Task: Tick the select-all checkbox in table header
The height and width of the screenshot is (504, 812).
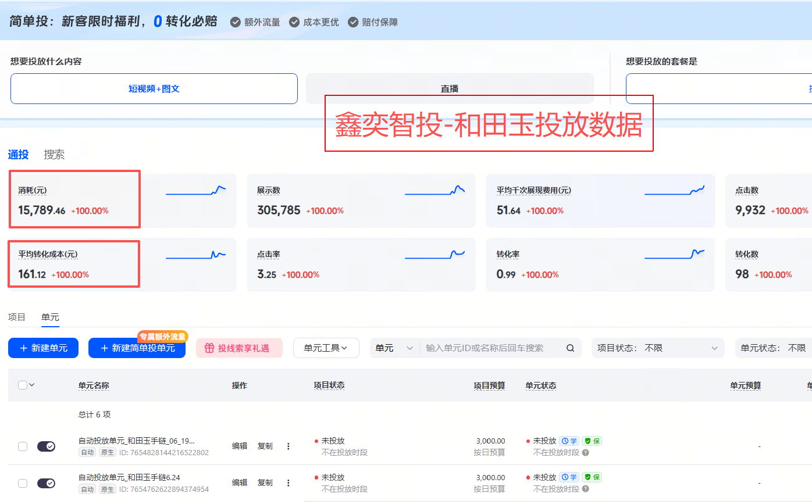Action: (x=23, y=385)
